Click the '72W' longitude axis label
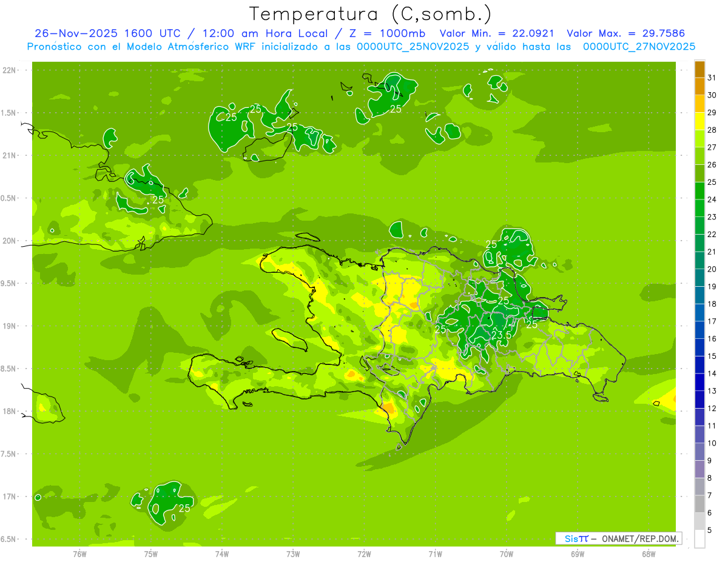Screen dimensions: 728x562 click(x=364, y=554)
